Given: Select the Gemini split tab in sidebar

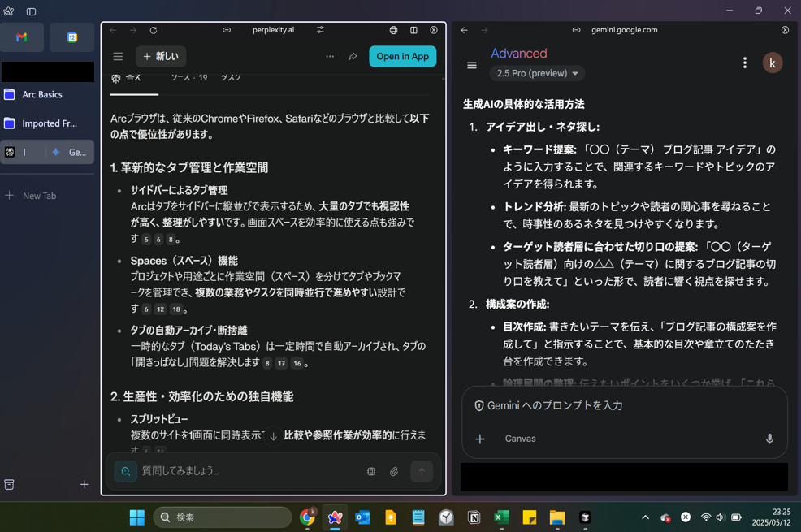Looking at the screenshot, I should (70, 152).
